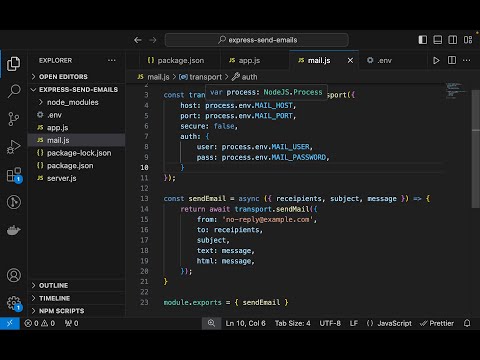Run the code with the play button
The image size is (480, 360).
click(x=436, y=60)
